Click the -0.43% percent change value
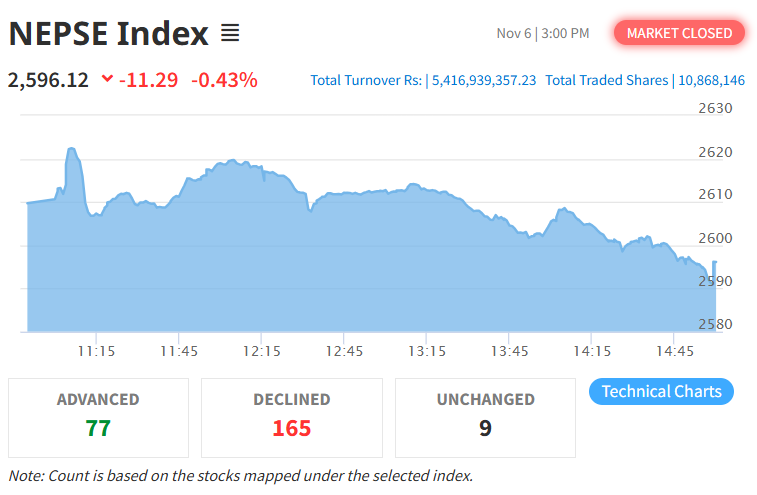 pyautogui.click(x=225, y=80)
